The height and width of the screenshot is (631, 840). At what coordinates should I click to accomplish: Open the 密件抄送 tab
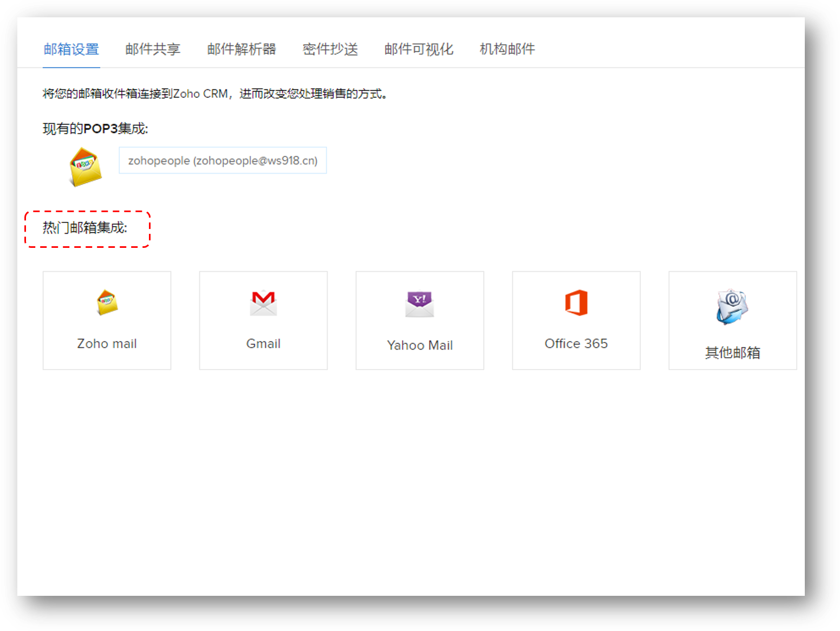pyautogui.click(x=330, y=49)
